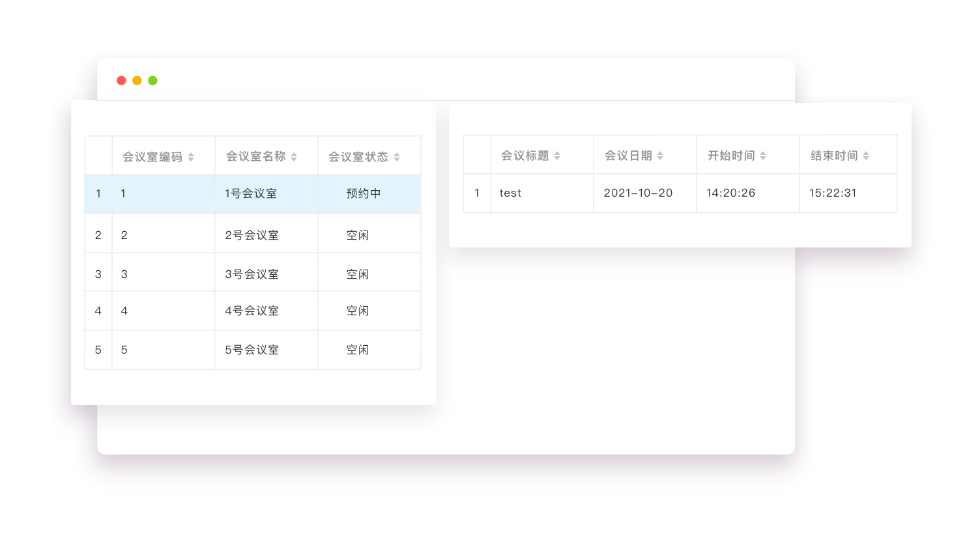
Task: Click row index 1 in the meeting list table
Action: pyautogui.click(x=477, y=193)
